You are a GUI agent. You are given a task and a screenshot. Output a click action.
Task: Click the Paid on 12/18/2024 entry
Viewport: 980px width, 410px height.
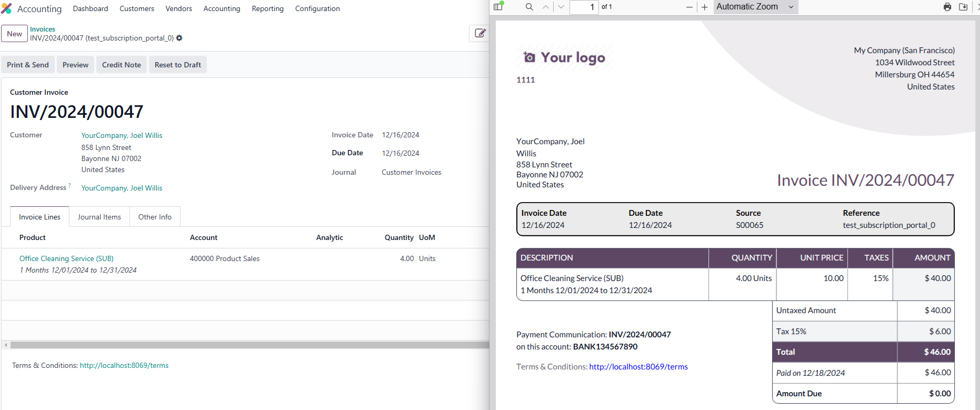click(x=811, y=373)
